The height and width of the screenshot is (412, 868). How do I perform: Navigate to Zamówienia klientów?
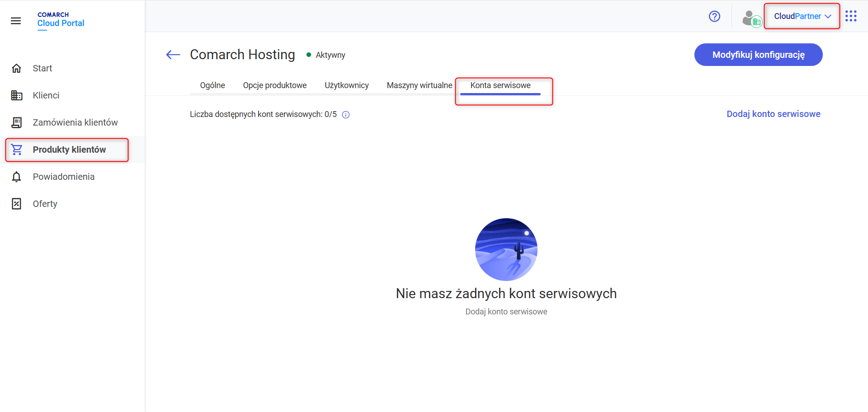pyautogui.click(x=75, y=122)
